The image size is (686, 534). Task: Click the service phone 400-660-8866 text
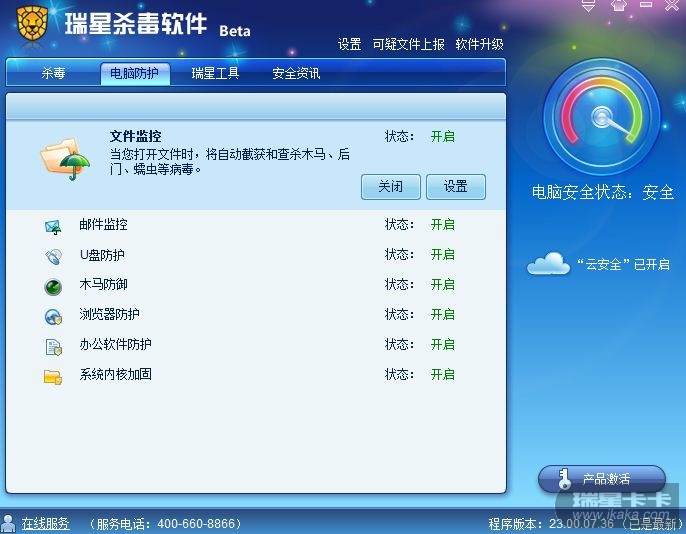point(165,524)
